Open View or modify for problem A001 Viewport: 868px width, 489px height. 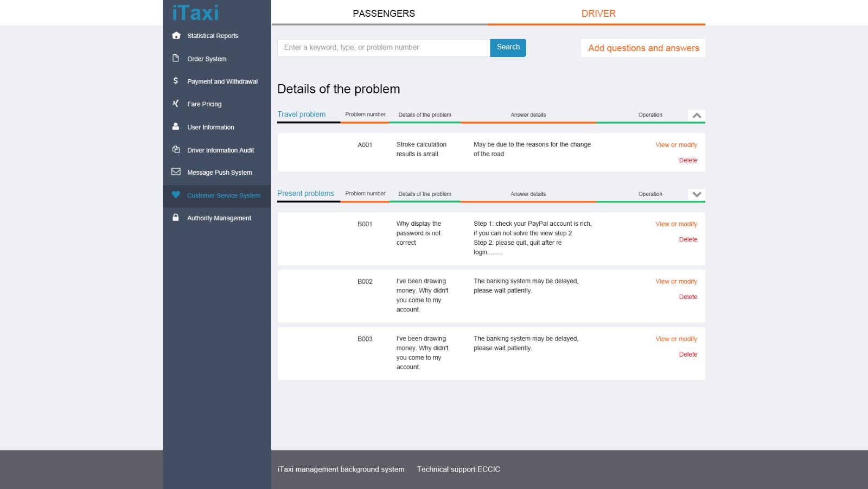pyautogui.click(x=676, y=145)
